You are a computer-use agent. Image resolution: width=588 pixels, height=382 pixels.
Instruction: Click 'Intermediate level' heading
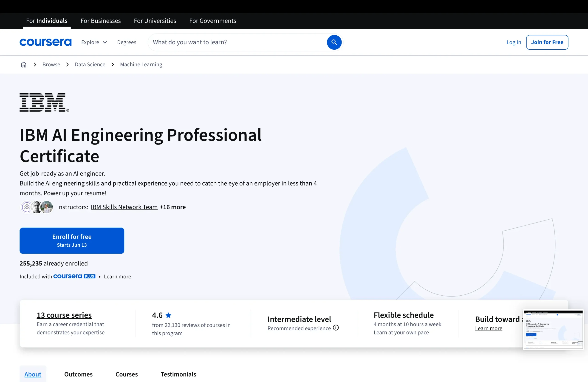pyautogui.click(x=299, y=319)
